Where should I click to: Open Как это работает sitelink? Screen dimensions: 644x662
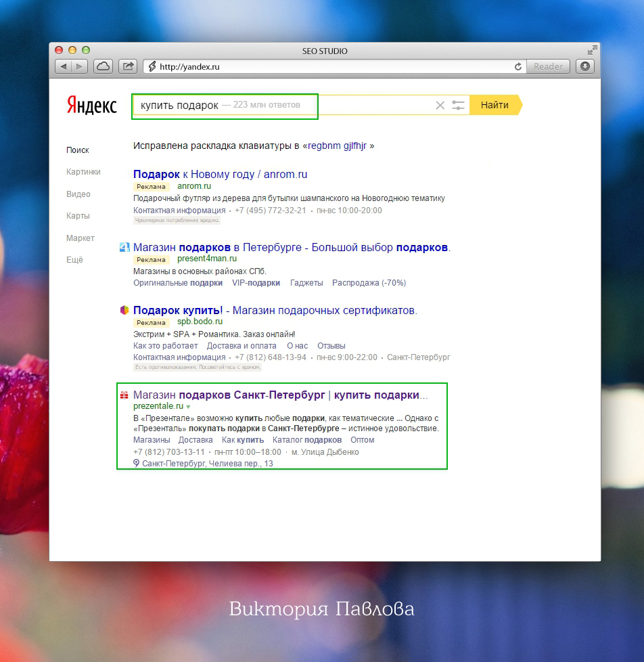tap(166, 346)
